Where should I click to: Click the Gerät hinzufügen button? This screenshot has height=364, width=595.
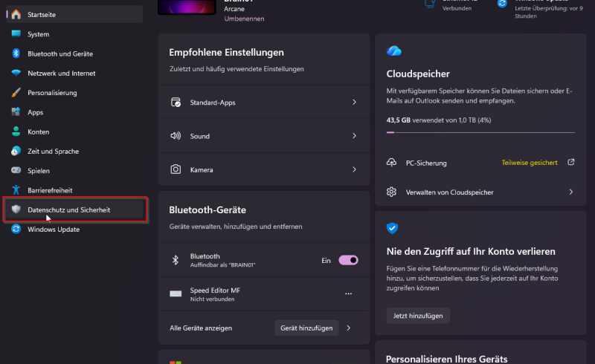click(306, 328)
